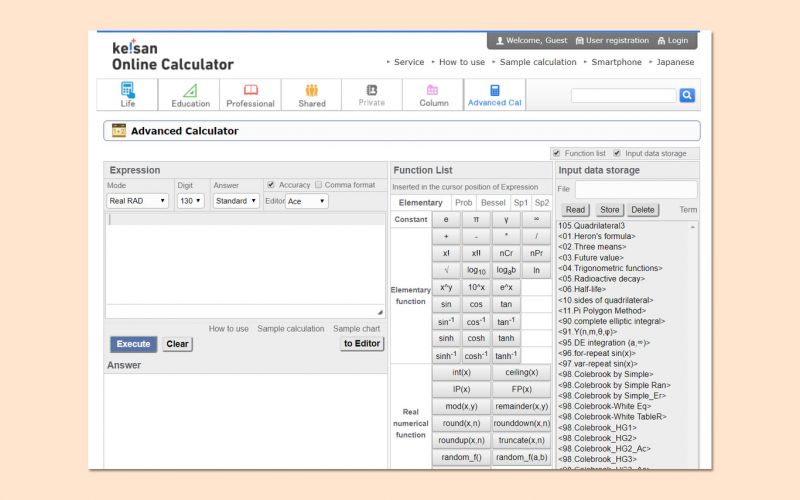Open the Education category icon

point(190,91)
